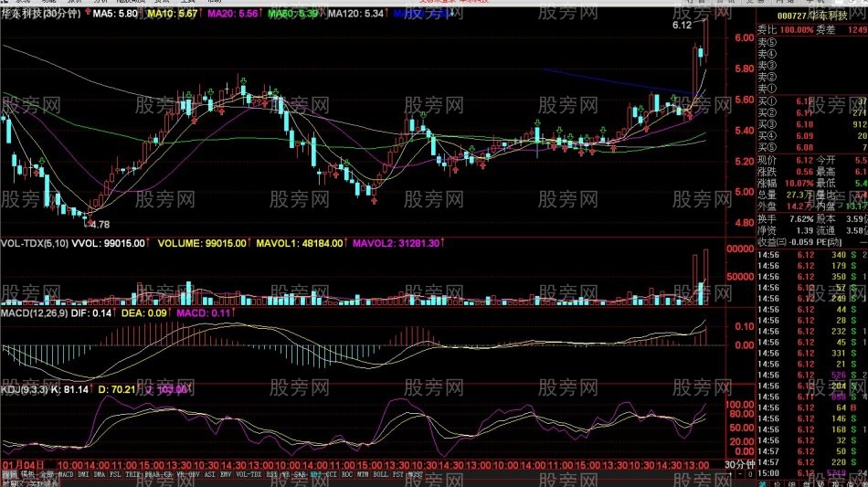Click the 卖① ask row
The width and height of the screenshot is (868, 487).
click(811, 89)
